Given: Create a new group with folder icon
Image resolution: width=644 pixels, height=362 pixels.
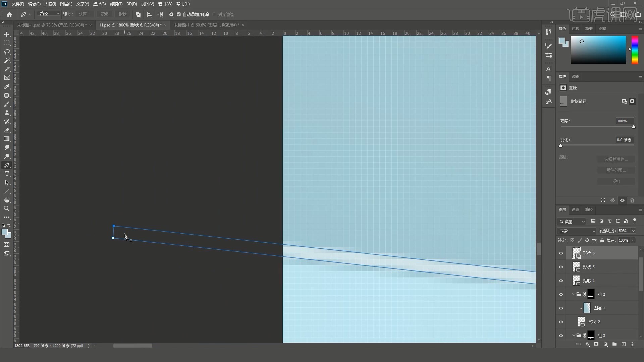Looking at the screenshot, I should 614,344.
